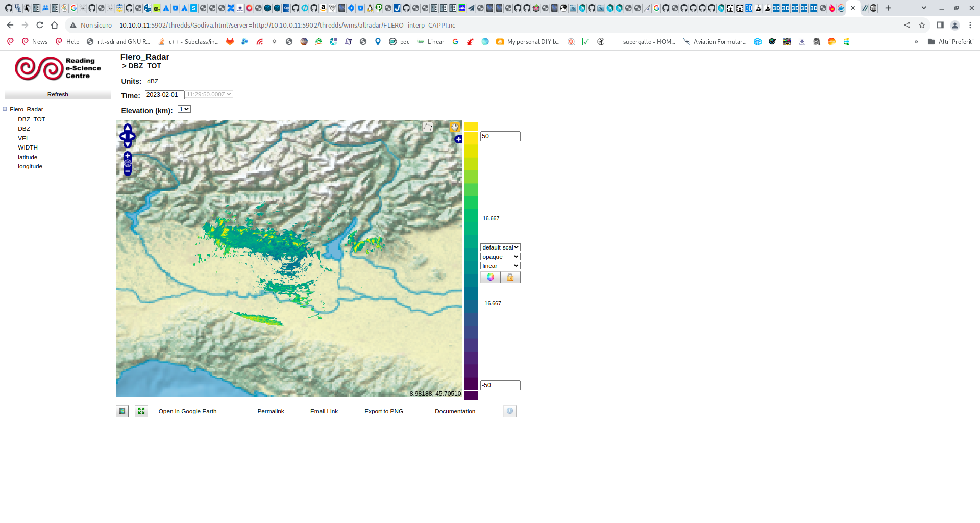The width and height of the screenshot is (980, 523).
Task: Click the expand icon for full-screen map
Action: tap(141, 411)
